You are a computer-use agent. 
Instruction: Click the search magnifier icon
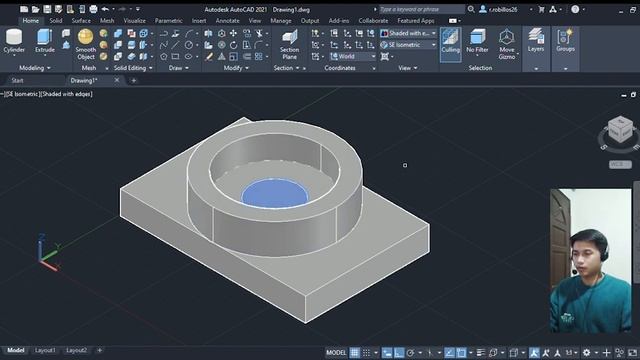(x=471, y=9)
